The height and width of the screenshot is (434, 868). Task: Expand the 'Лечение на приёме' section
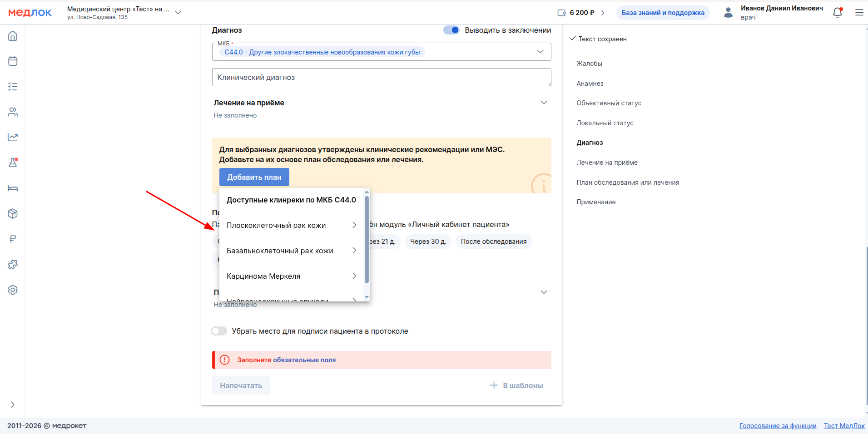tap(544, 103)
